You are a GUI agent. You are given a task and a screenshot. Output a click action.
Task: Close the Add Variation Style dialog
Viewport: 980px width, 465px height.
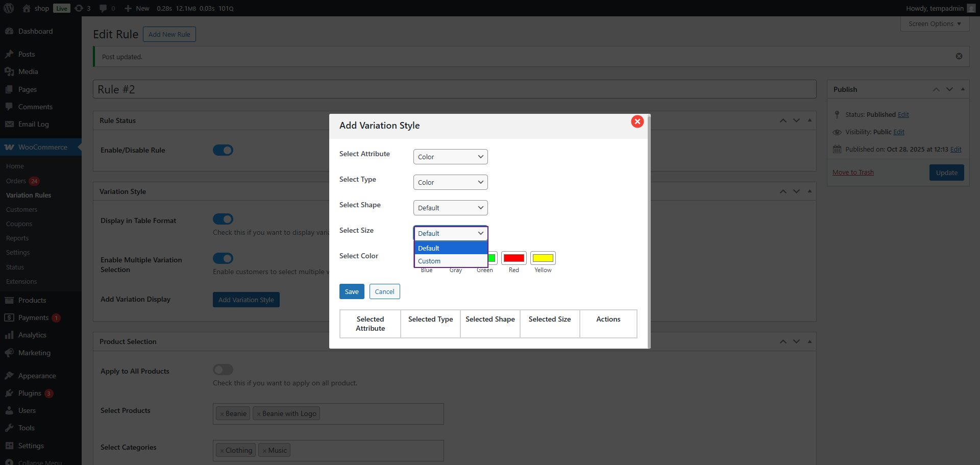click(x=637, y=121)
